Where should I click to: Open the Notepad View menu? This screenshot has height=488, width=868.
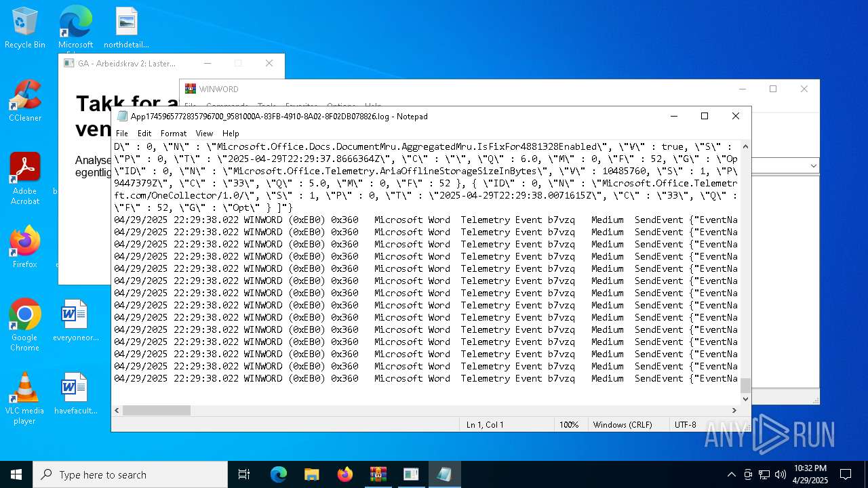click(204, 134)
